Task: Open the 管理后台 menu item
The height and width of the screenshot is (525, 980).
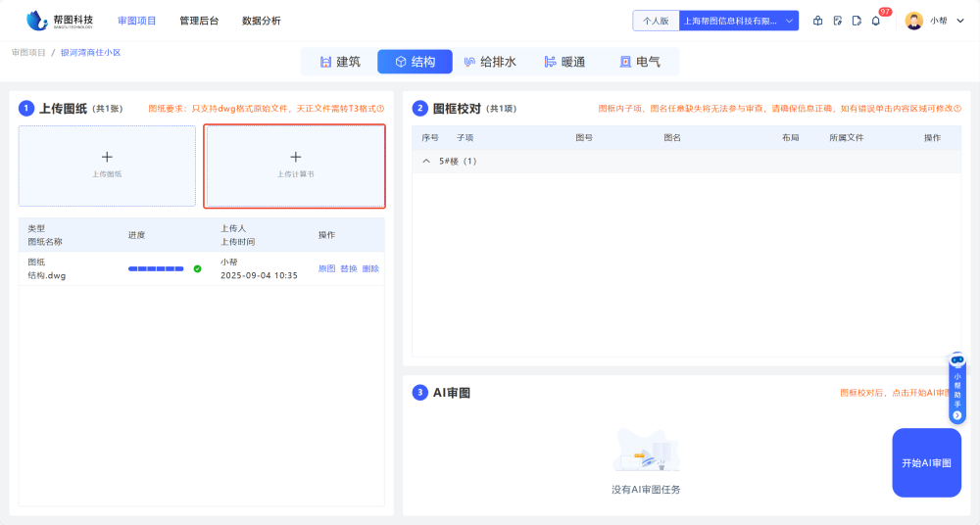Action: tap(199, 21)
